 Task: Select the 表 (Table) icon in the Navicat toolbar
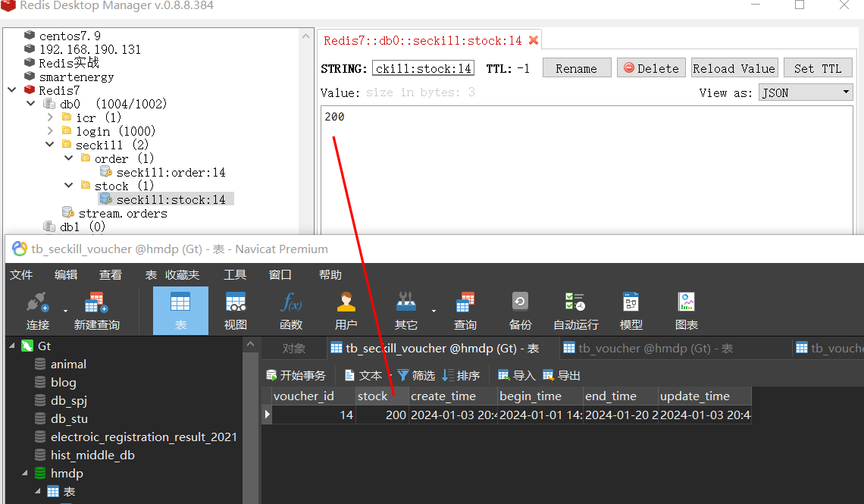pos(180,309)
